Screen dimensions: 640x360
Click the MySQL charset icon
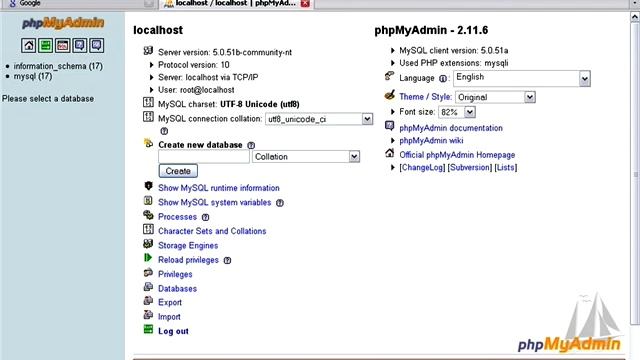point(148,103)
